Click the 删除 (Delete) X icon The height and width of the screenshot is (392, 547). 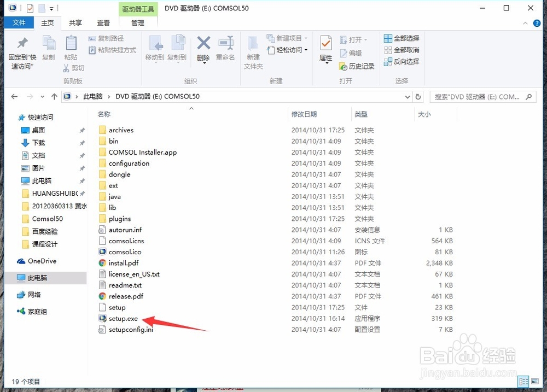(x=203, y=43)
